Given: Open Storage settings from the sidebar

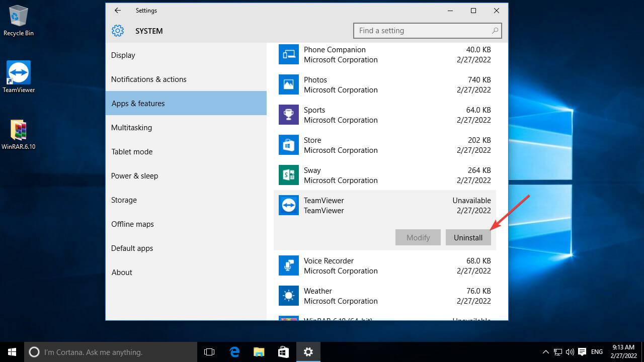Looking at the screenshot, I should (124, 200).
